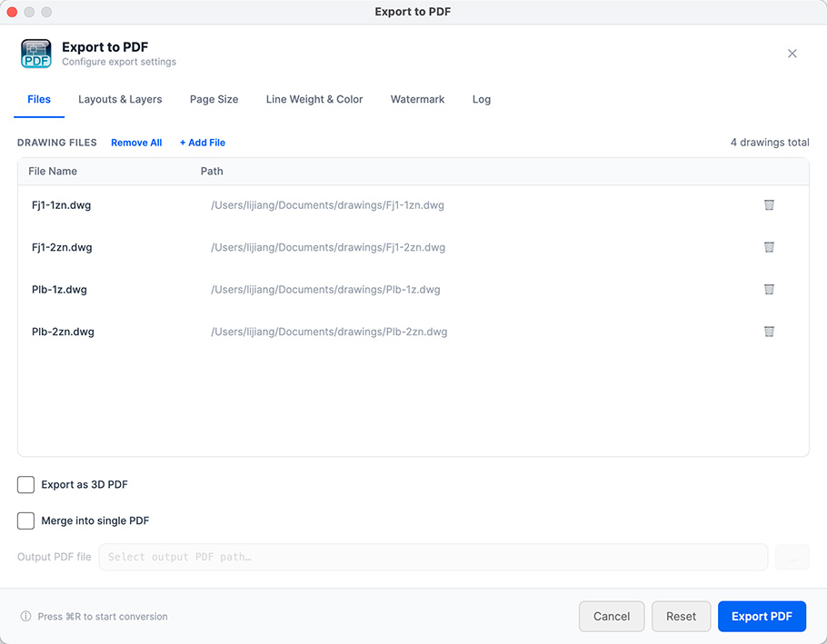Click Remove All link
The width and height of the screenshot is (827, 644).
click(136, 143)
